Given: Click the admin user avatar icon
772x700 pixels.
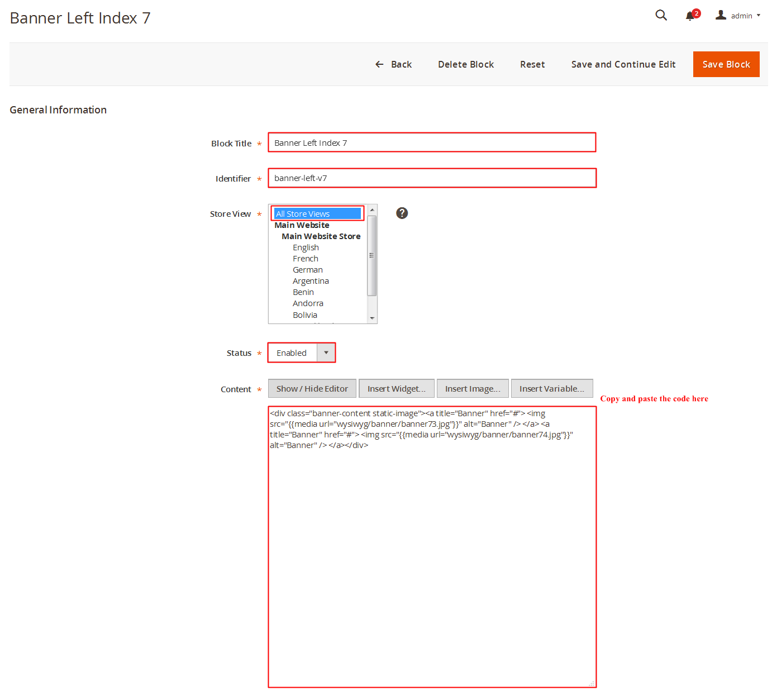Looking at the screenshot, I should pos(721,15).
